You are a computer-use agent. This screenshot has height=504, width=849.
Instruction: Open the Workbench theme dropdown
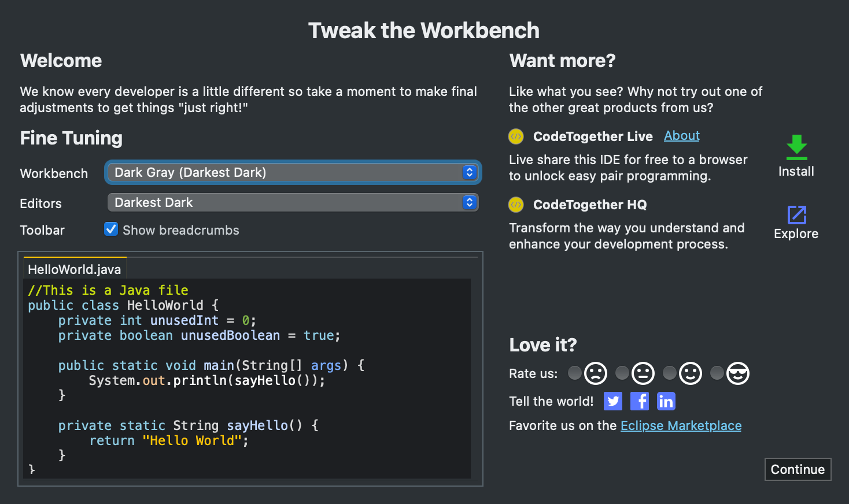293,172
